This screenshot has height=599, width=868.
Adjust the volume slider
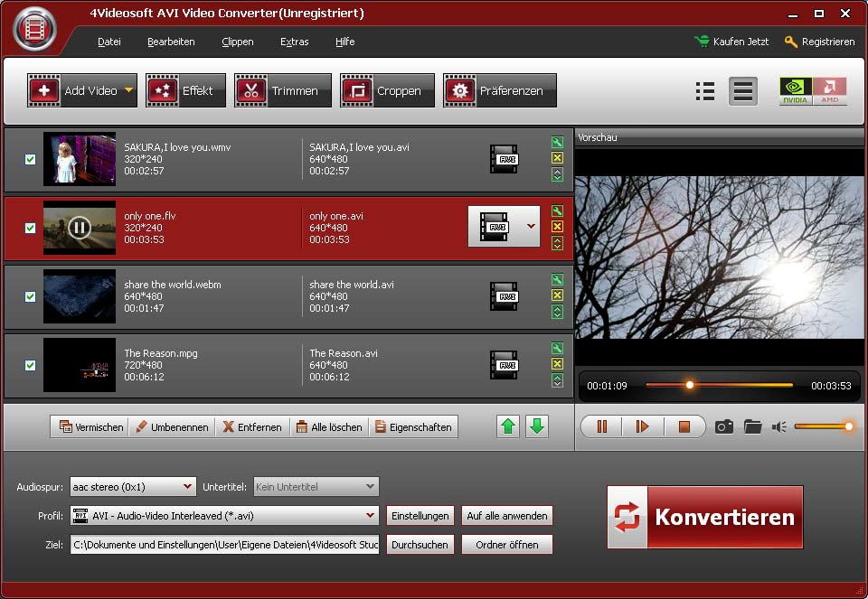pos(823,426)
